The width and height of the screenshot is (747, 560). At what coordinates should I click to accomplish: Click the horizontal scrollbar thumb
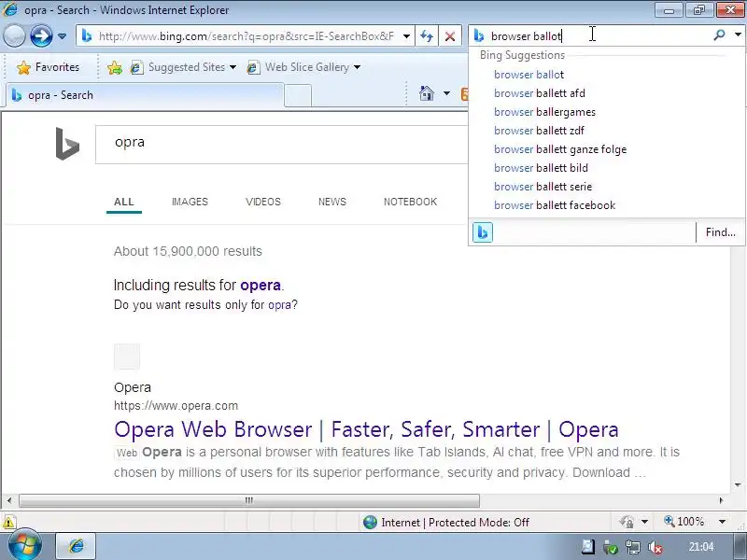click(249, 500)
